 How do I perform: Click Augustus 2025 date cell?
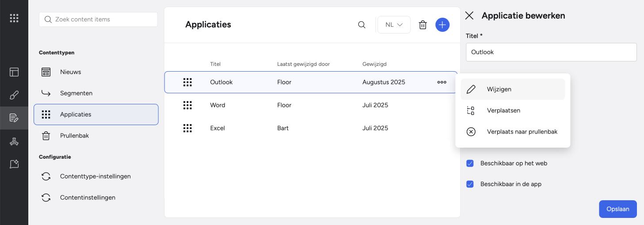pos(383,82)
